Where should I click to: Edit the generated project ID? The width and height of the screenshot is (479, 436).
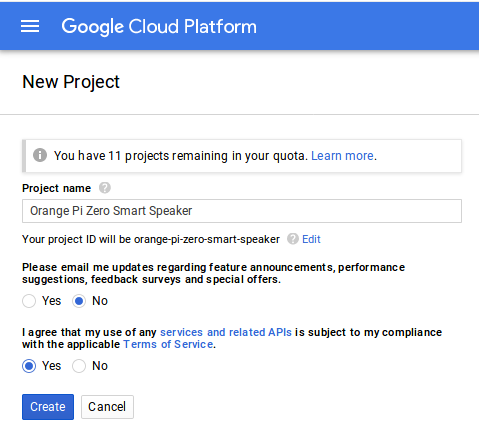tap(311, 239)
